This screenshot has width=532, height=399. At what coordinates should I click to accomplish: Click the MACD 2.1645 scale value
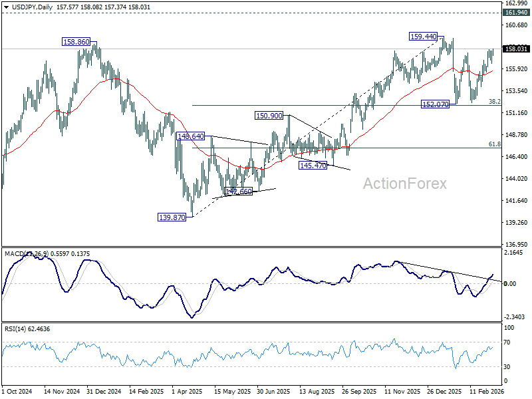tap(515, 253)
